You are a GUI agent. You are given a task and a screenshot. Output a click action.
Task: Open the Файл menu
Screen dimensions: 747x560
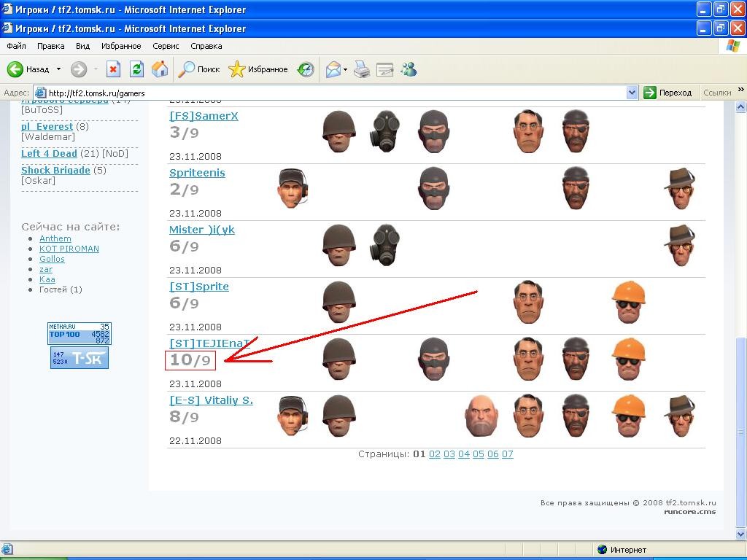(17, 46)
